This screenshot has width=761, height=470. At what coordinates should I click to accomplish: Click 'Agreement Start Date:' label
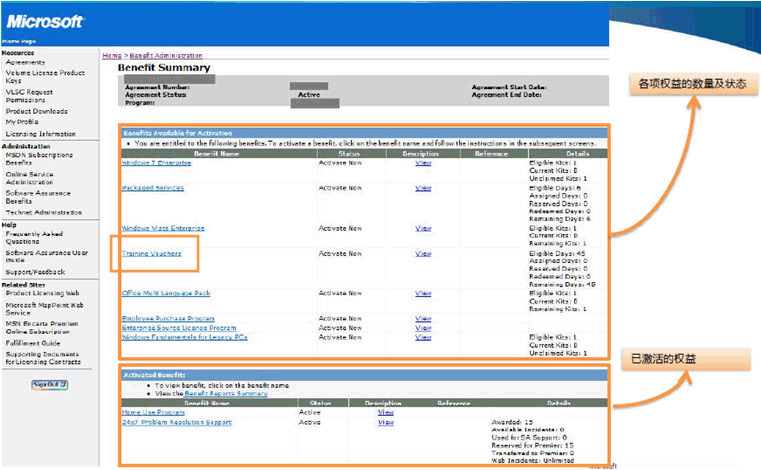pyautogui.click(x=509, y=87)
